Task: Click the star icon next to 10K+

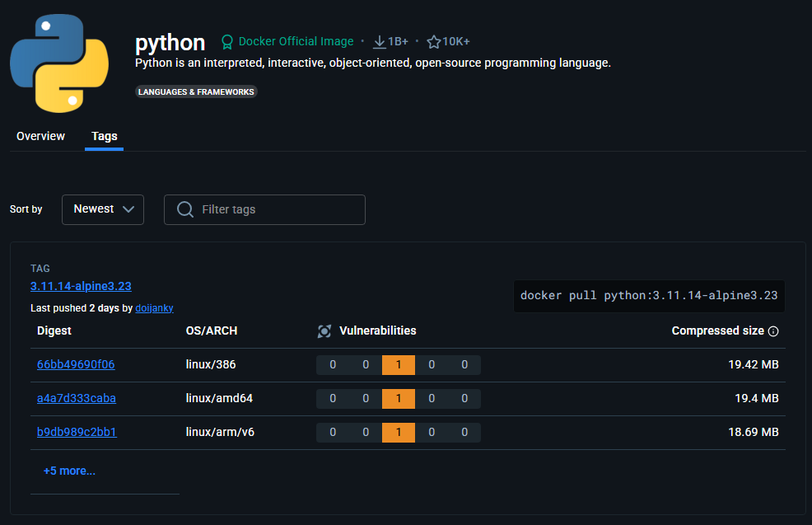Action: [x=433, y=41]
